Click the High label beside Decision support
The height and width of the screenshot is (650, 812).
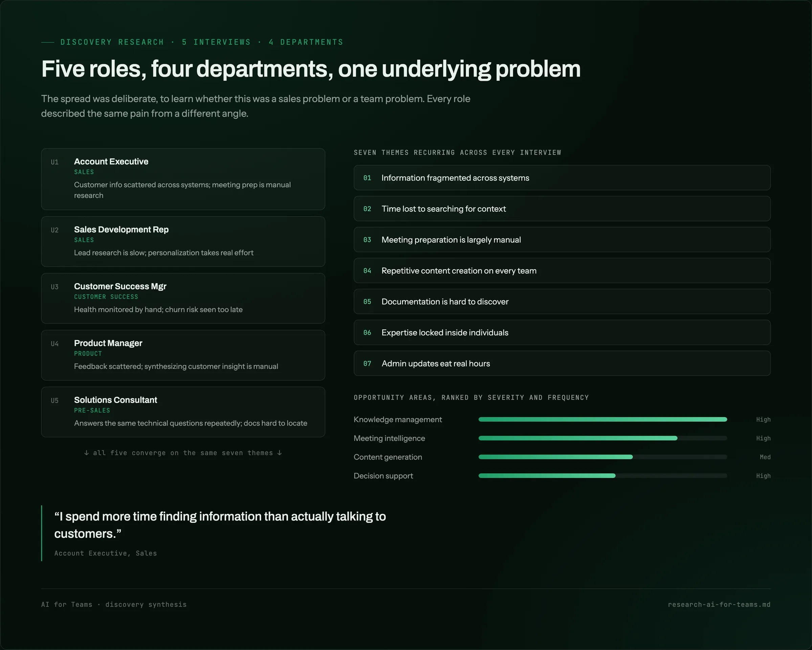[763, 476]
